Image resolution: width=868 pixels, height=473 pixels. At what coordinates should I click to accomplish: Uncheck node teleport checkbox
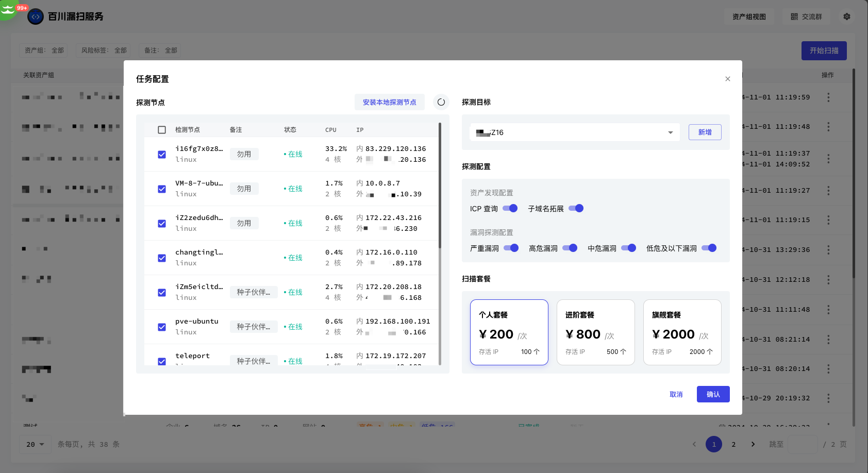(162, 361)
